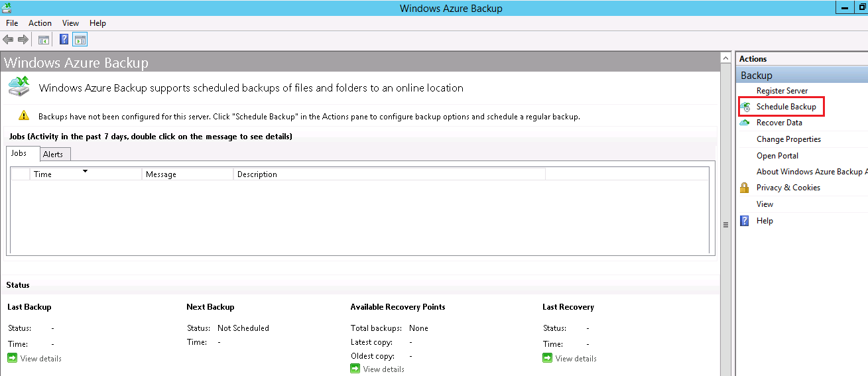
Task: Click the Privacy & Cookies lock icon
Action: click(745, 188)
